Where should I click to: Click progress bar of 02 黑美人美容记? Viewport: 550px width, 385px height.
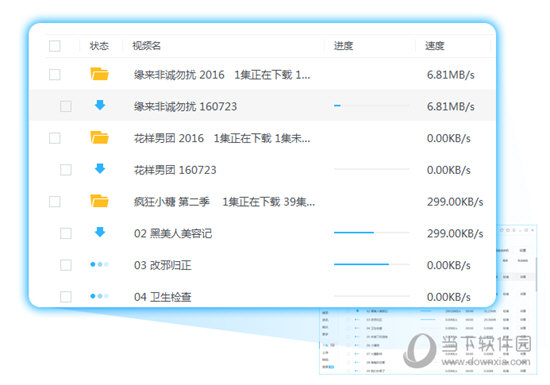pos(371,232)
